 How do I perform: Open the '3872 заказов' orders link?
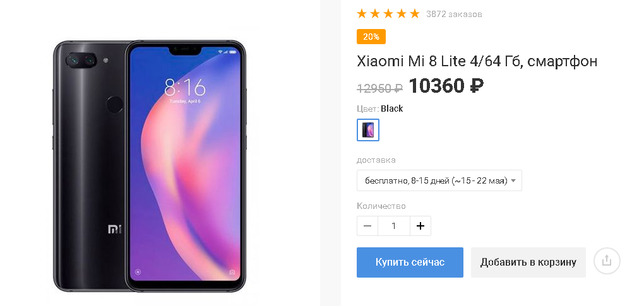coord(454,15)
